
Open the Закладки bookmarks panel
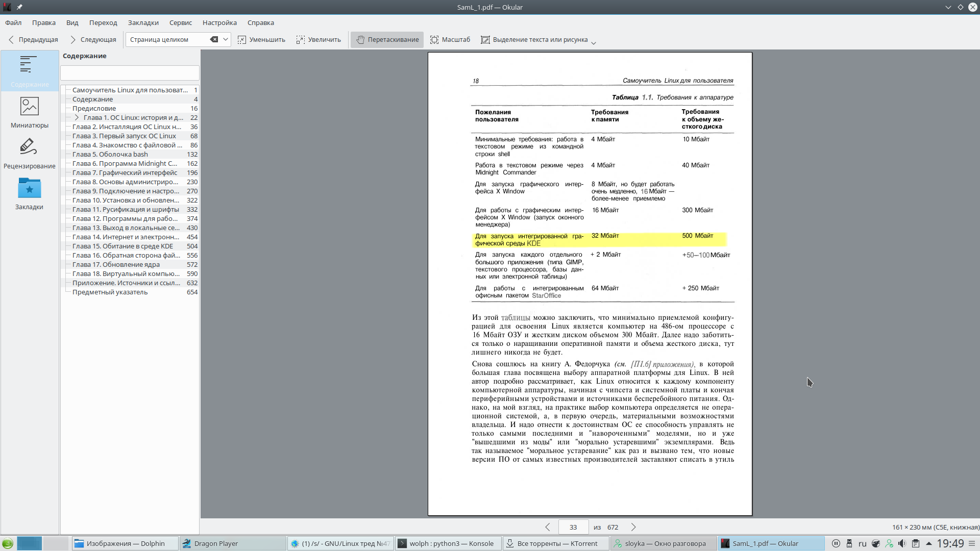tap(30, 194)
